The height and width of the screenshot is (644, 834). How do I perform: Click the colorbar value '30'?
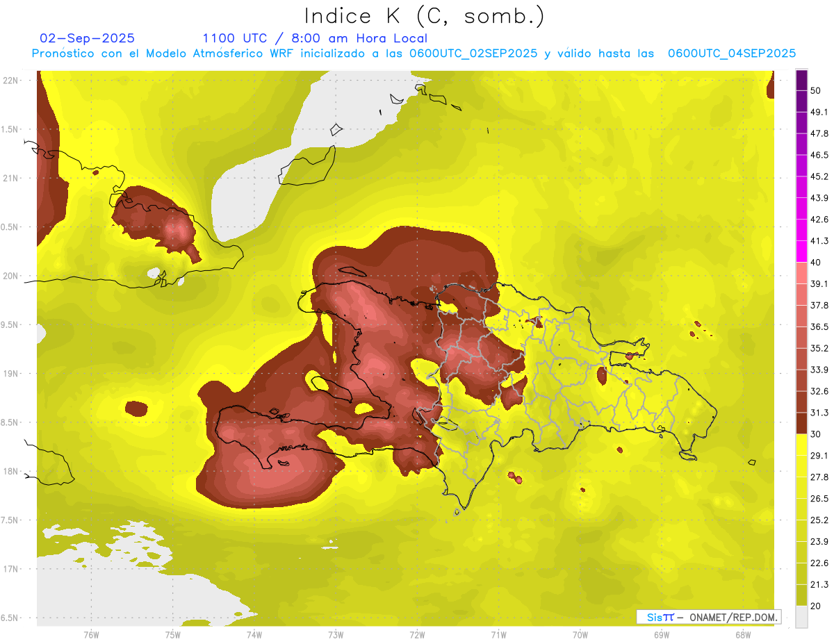[x=817, y=434]
